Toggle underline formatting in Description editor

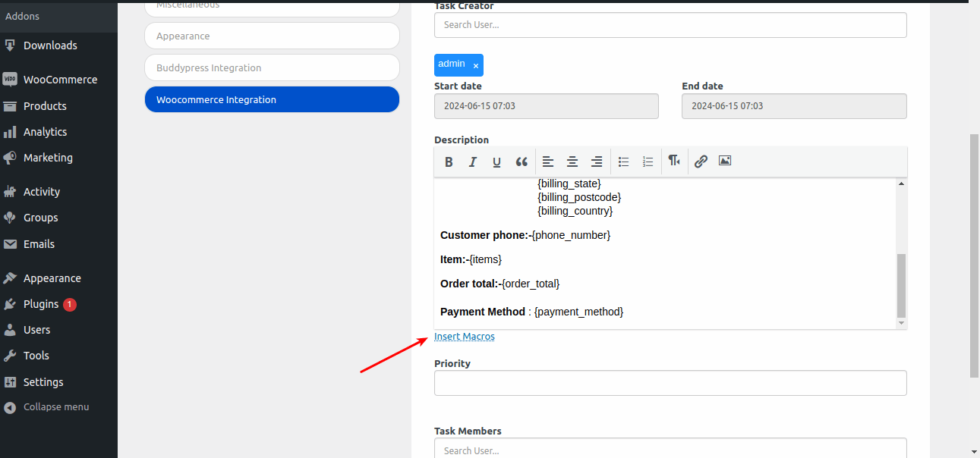[x=497, y=162]
